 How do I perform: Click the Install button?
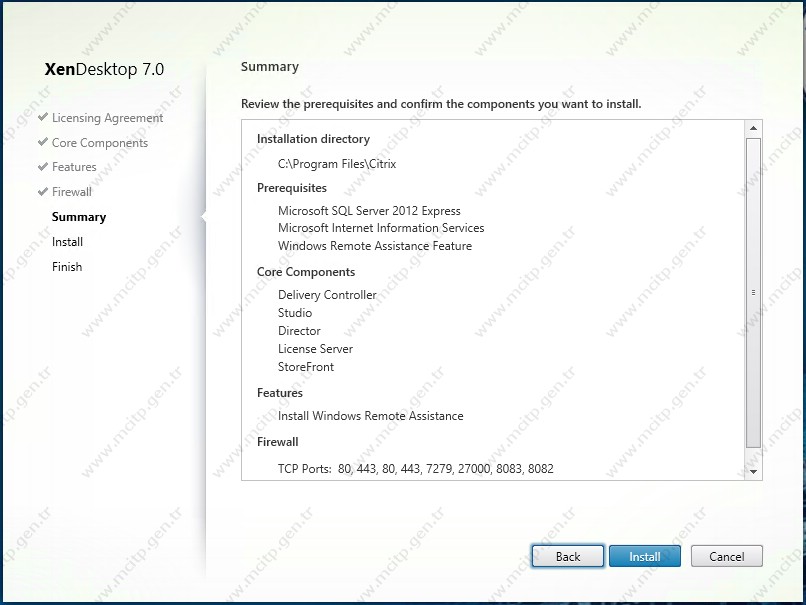(x=645, y=556)
